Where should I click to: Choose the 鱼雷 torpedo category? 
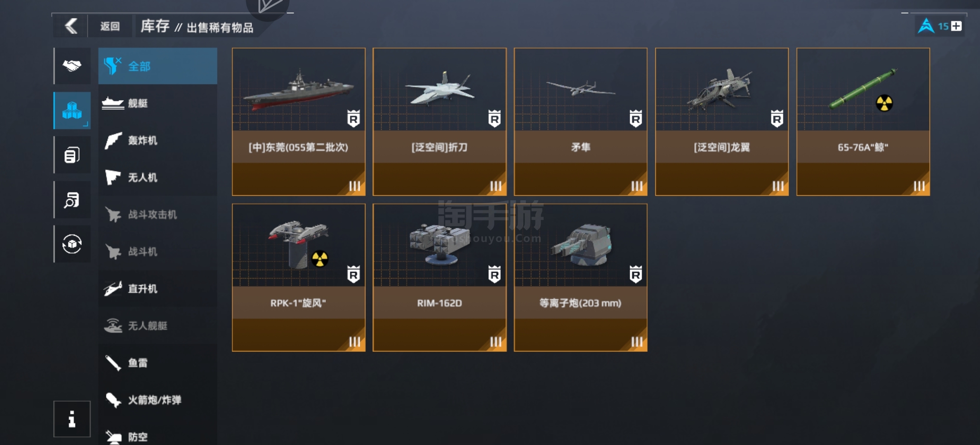(x=158, y=363)
